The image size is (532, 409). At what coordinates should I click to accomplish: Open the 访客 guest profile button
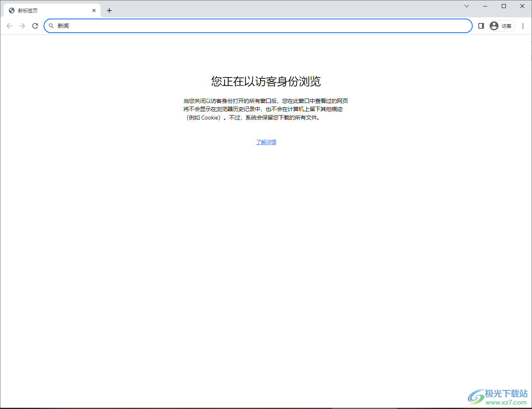pyautogui.click(x=502, y=26)
